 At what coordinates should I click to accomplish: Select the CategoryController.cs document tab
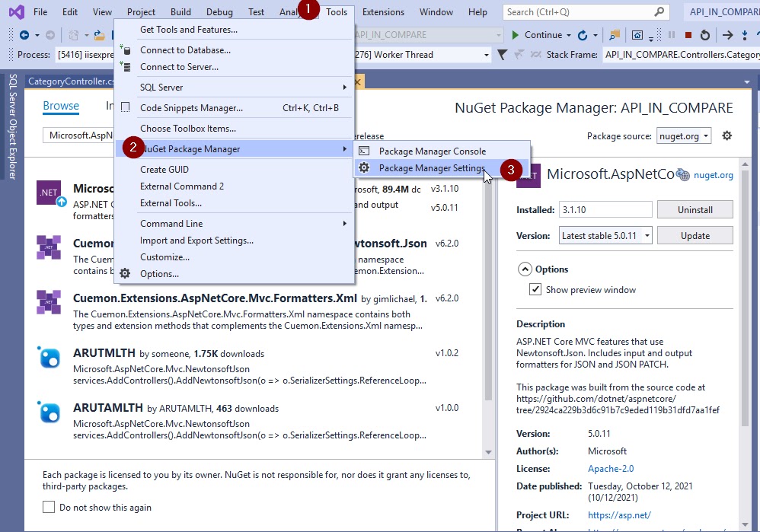click(70, 81)
